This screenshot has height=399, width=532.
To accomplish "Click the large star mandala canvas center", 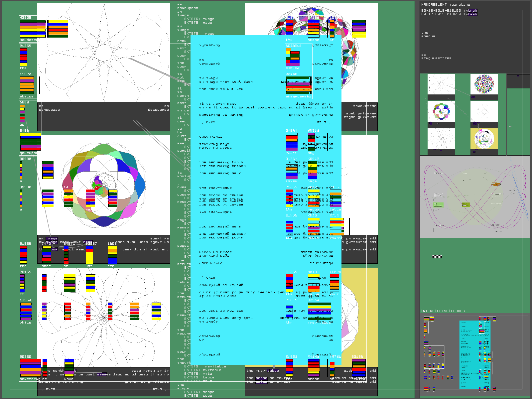I will [x=104, y=53].
